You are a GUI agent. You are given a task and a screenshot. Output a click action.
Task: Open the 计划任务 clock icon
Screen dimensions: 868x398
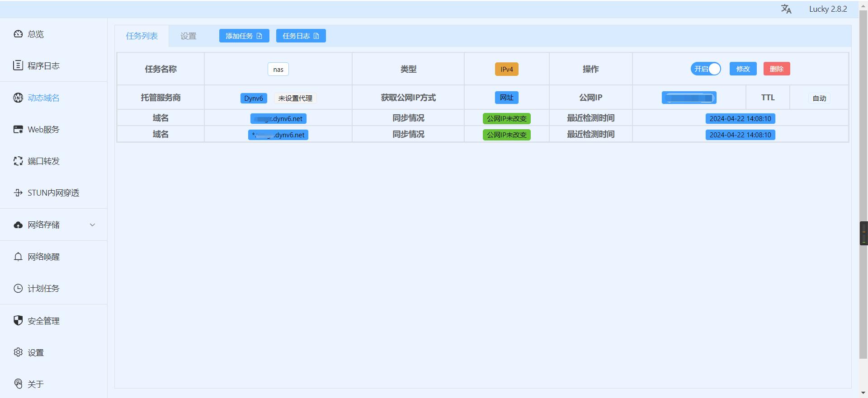pos(18,288)
